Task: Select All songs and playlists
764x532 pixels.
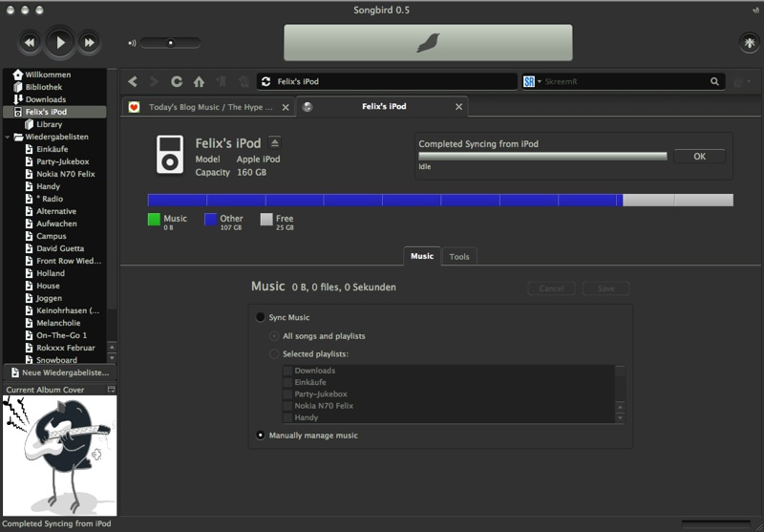Action: coord(274,336)
